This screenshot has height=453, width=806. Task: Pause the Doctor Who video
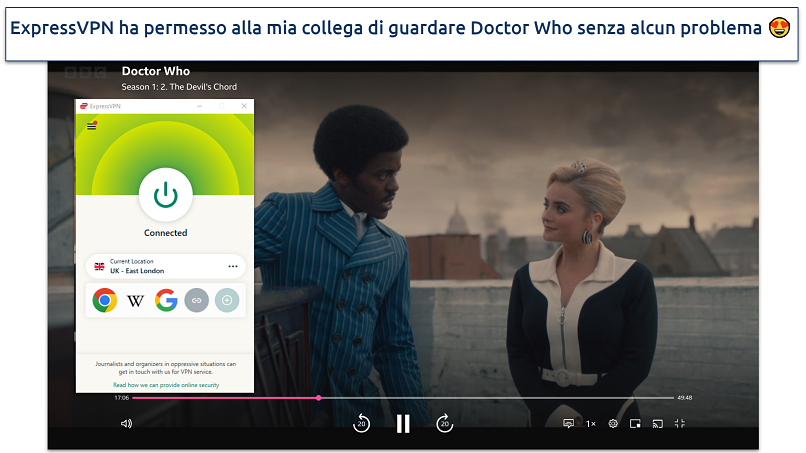(403, 424)
